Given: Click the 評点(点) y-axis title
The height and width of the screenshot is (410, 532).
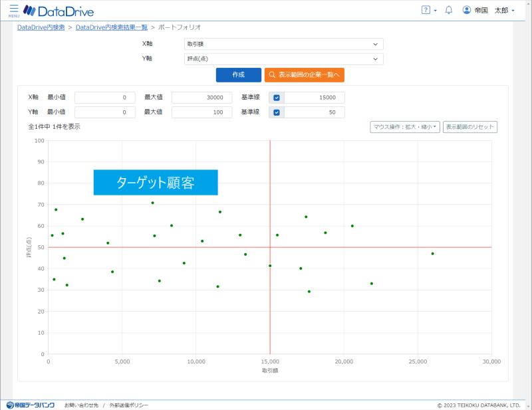Looking at the screenshot, I should [29, 247].
